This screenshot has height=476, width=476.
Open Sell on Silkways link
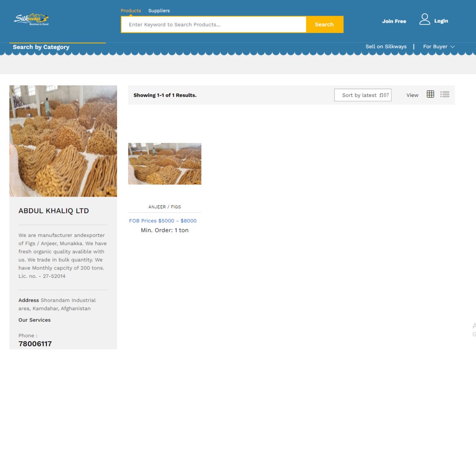(386, 46)
